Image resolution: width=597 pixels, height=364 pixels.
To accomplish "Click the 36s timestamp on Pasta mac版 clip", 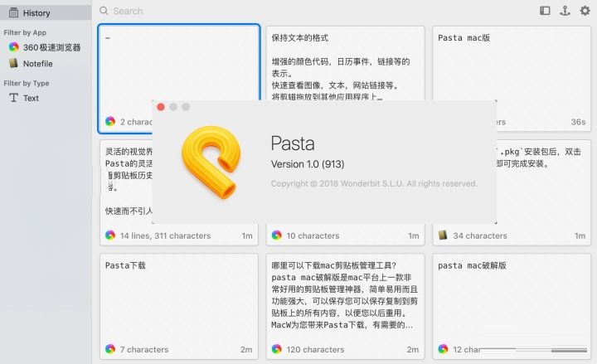I will point(578,122).
